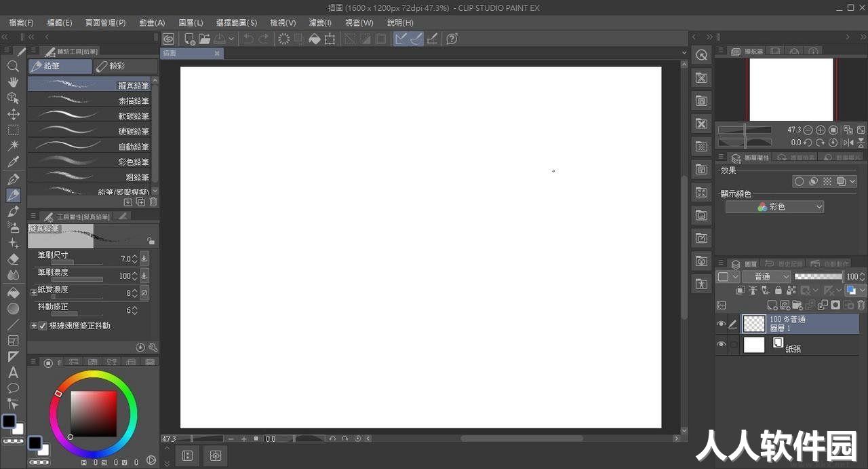Clear layer contents from command bar

pyautogui.click(x=284, y=39)
